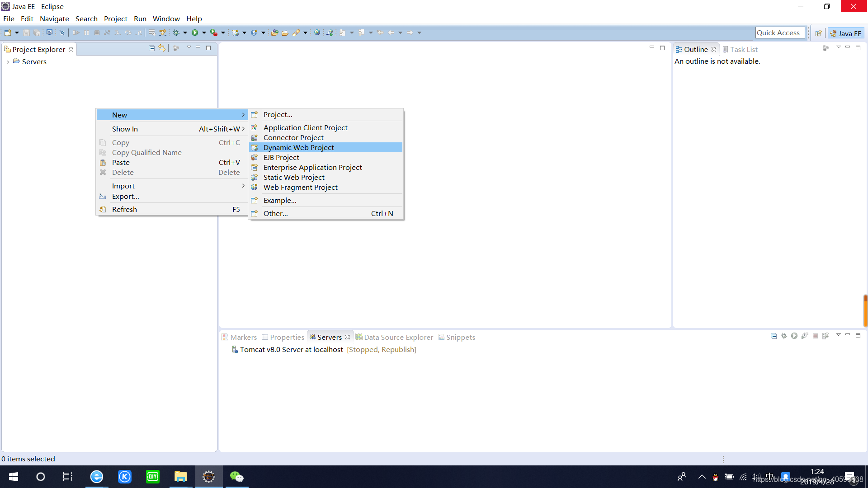Switch to the Snippets tab
Viewport: 868px width, 488px height.
(457, 337)
